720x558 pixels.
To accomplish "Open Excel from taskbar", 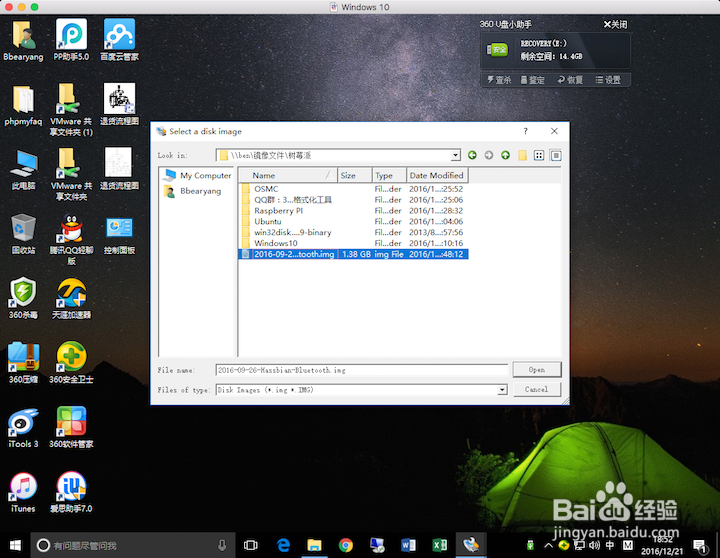I will pyautogui.click(x=439, y=545).
